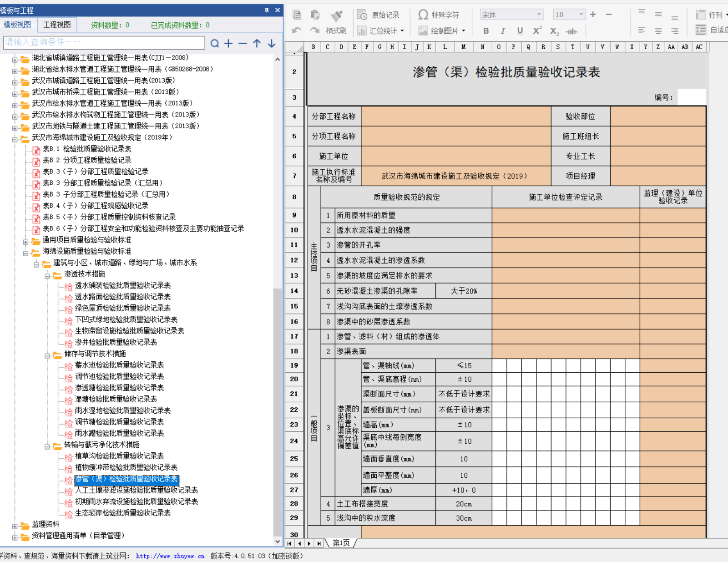The image size is (728, 562).
Task: Apply superscript formatting
Action: point(537,30)
